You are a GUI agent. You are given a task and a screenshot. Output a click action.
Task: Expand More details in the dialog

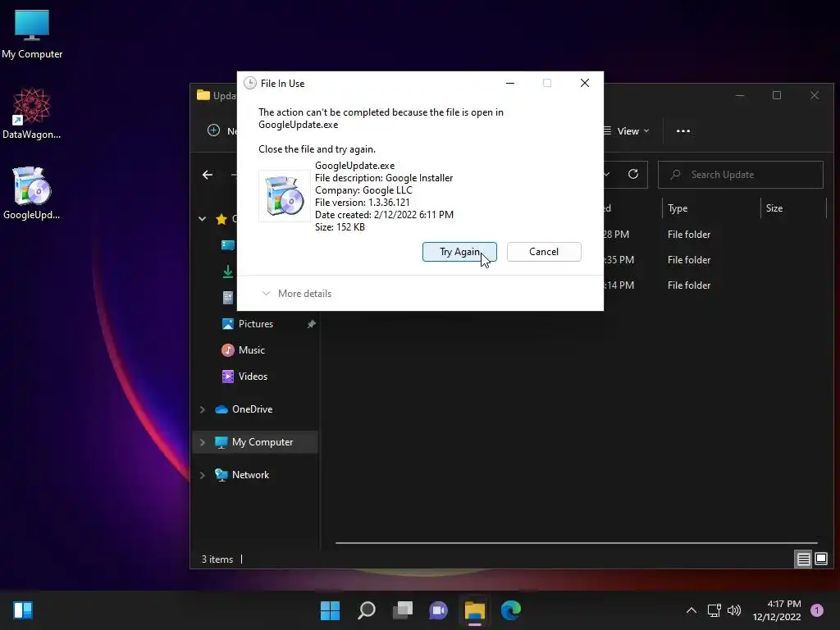point(296,294)
